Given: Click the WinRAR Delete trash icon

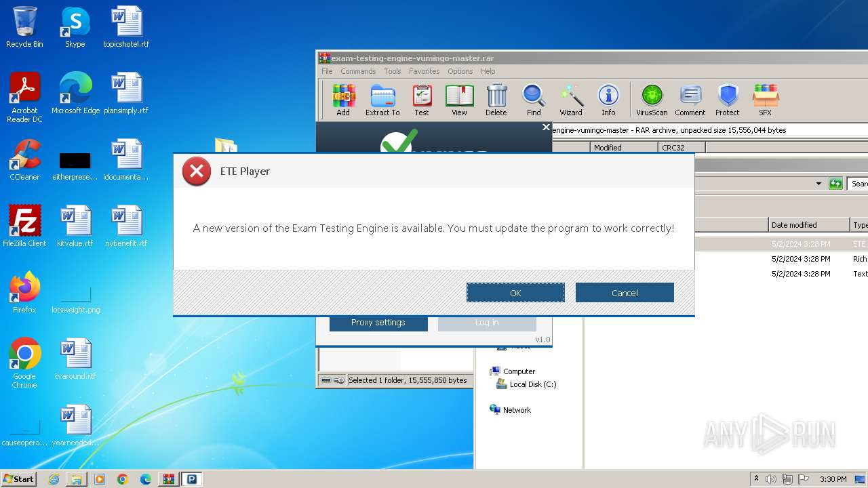Looking at the screenshot, I should (x=496, y=100).
